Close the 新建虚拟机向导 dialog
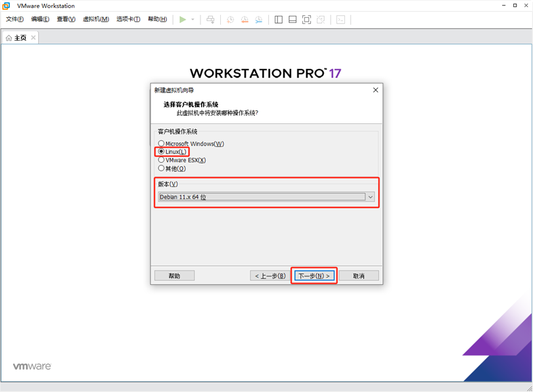 [375, 90]
